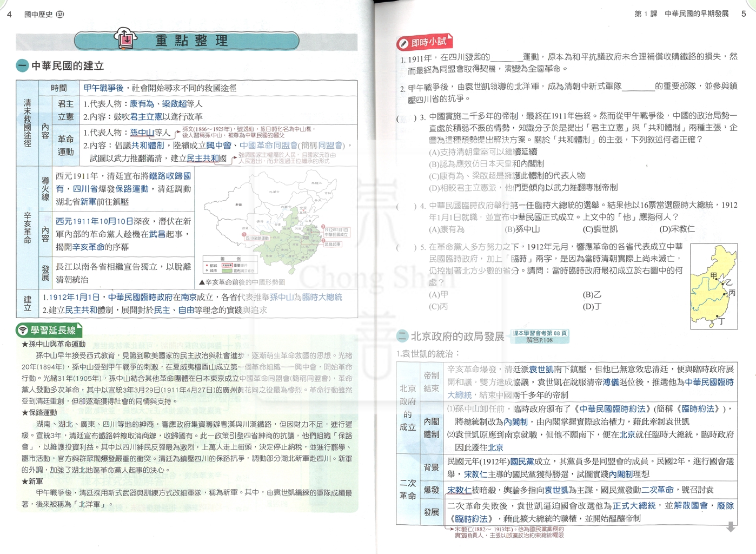Click the cloud download icon beside 重點整理
Image resolution: width=756 pixels, height=554 pixels.
pyautogui.click(x=125, y=39)
